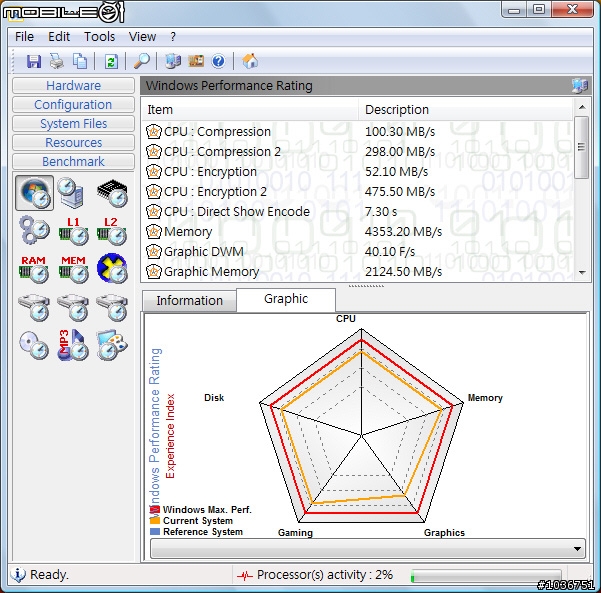Click the icon in the Windows Performance Rating header
The width and height of the screenshot is (601, 593).
coord(580,85)
